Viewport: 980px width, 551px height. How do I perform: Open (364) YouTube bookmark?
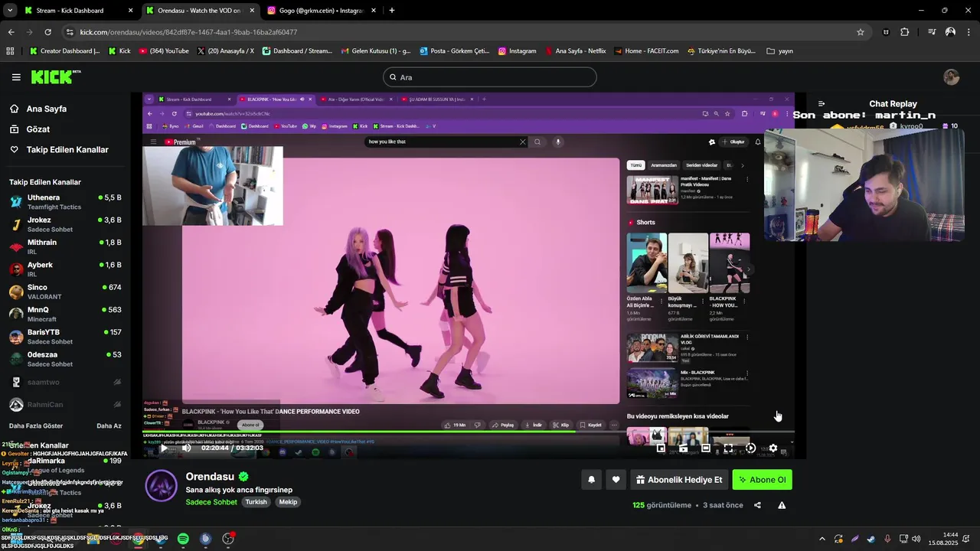point(164,51)
